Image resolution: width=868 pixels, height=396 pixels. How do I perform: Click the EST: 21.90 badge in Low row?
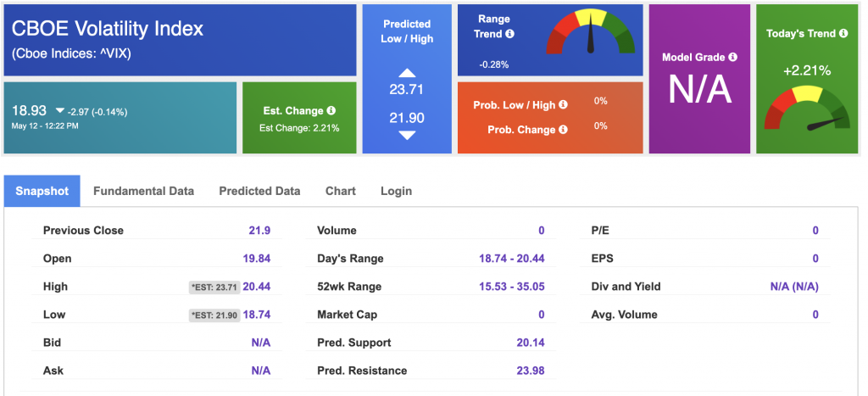point(214,315)
